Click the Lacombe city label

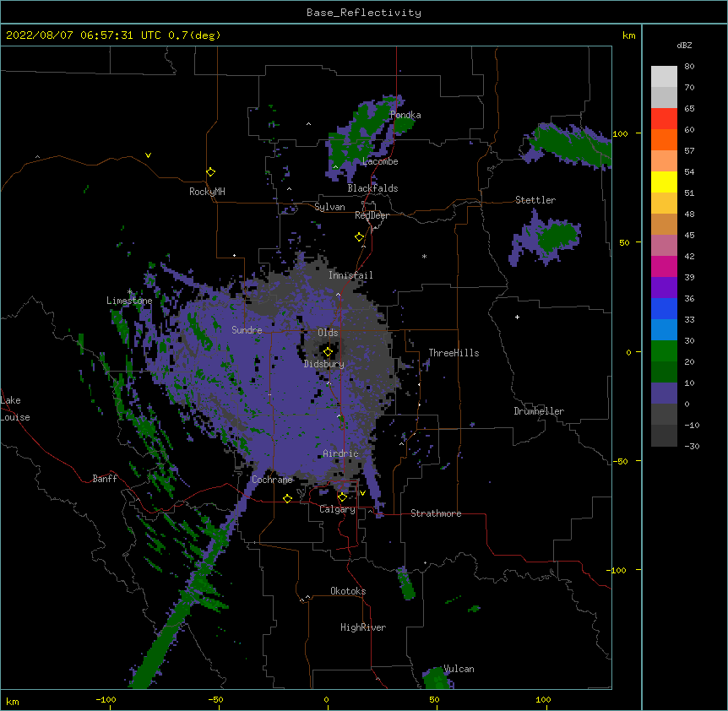pyautogui.click(x=380, y=161)
